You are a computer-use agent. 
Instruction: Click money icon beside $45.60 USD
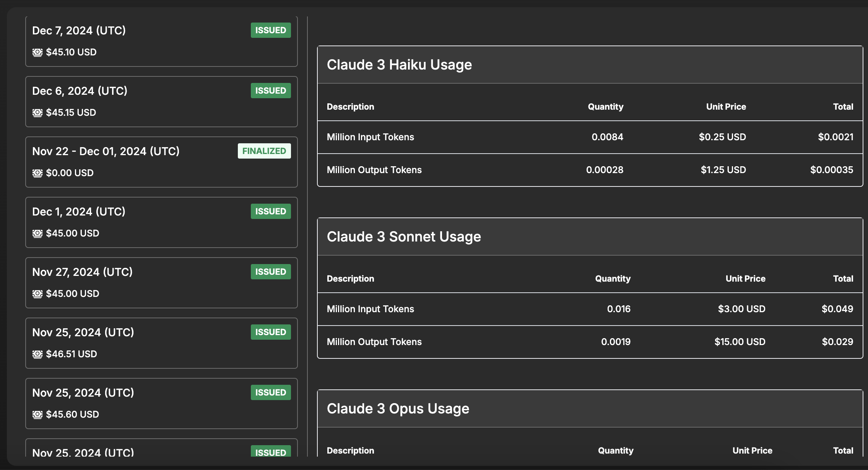(x=37, y=415)
